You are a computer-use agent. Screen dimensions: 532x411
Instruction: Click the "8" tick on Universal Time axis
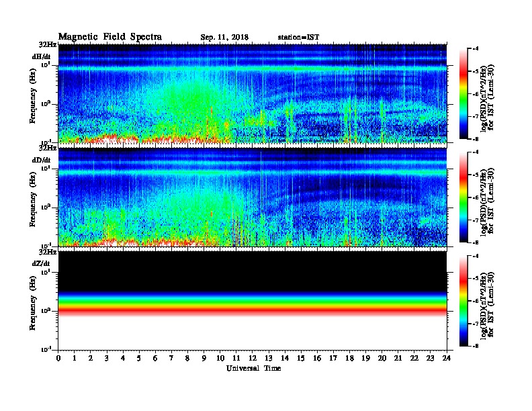click(187, 359)
